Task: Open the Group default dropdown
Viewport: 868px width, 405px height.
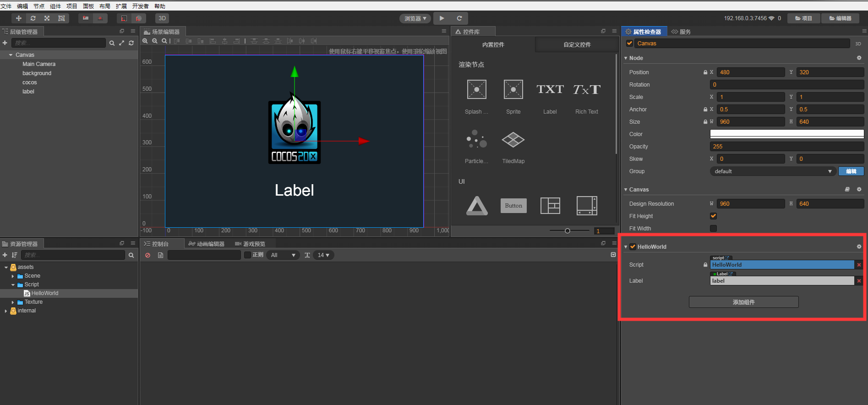Action: [773, 171]
